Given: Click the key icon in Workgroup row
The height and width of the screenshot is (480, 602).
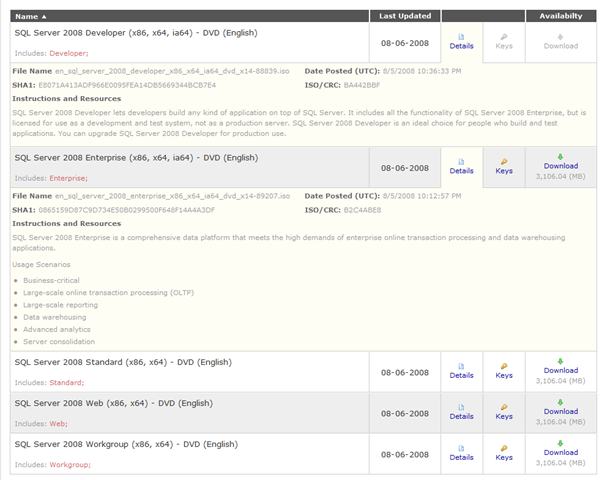Looking at the screenshot, I should coord(504,448).
